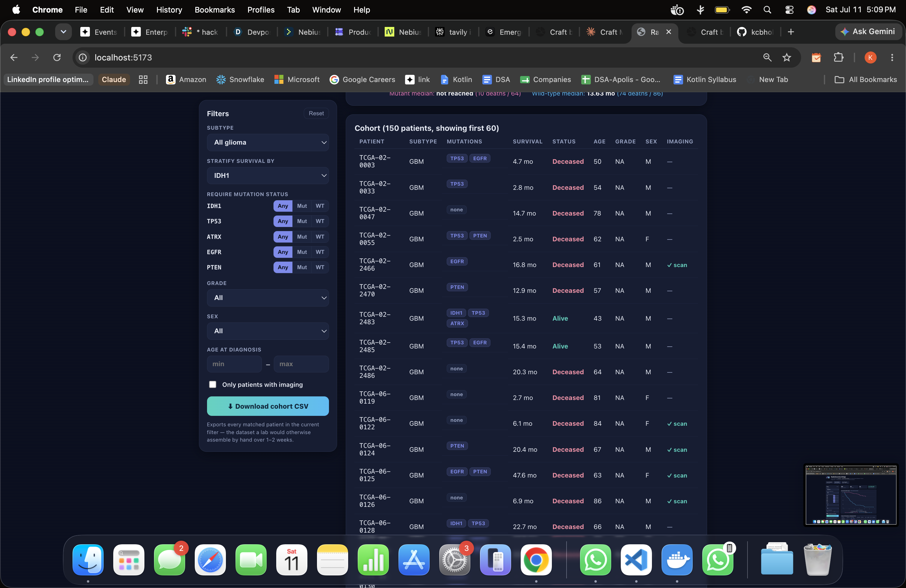906x588 pixels.
Task: Click scan indicator for TCGA-06-0125
Action: click(677, 475)
